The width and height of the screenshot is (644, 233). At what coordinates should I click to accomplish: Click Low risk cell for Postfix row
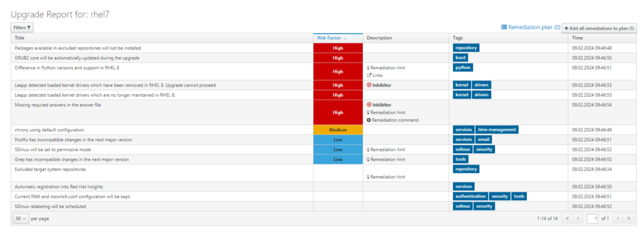pyautogui.click(x=338, y=139)
